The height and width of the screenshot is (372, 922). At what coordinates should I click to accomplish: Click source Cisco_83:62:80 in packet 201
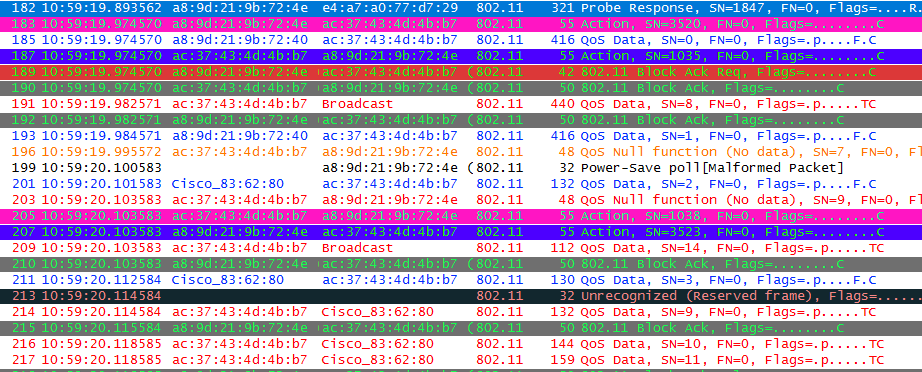tap(228, 184)
